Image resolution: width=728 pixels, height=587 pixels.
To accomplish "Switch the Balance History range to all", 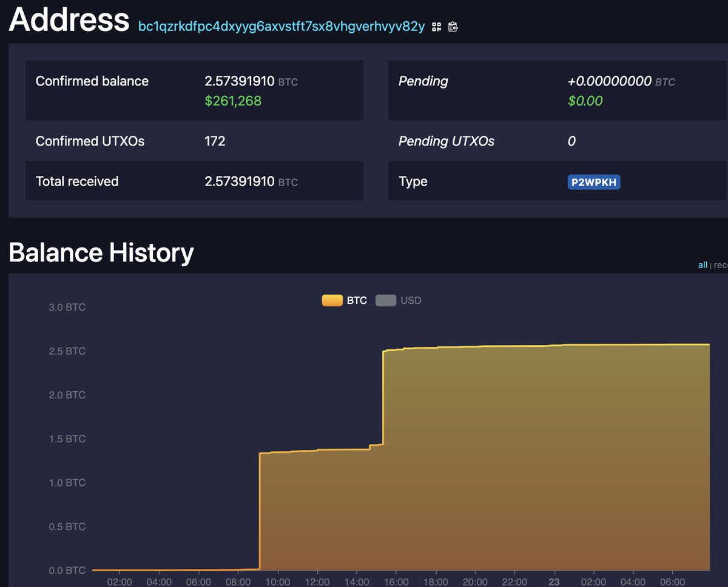I will pyautogui.click(x=703, y=264).
